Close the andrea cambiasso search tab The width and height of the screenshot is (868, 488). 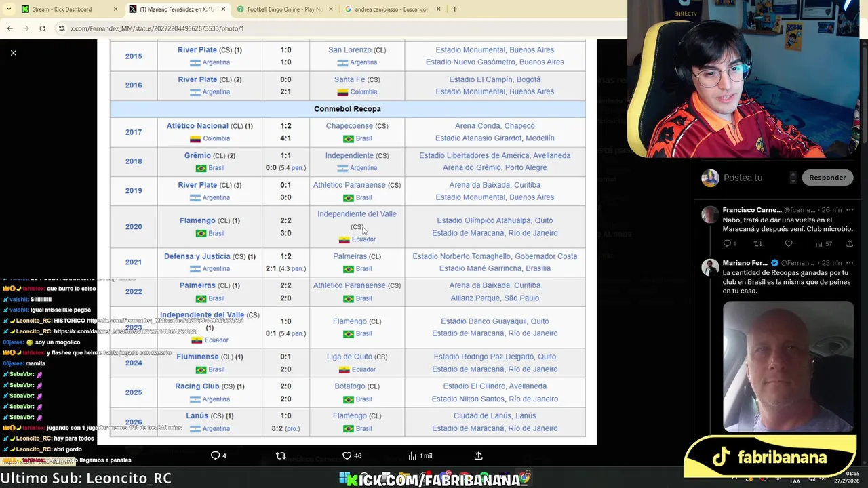click(x=438, y=9)
